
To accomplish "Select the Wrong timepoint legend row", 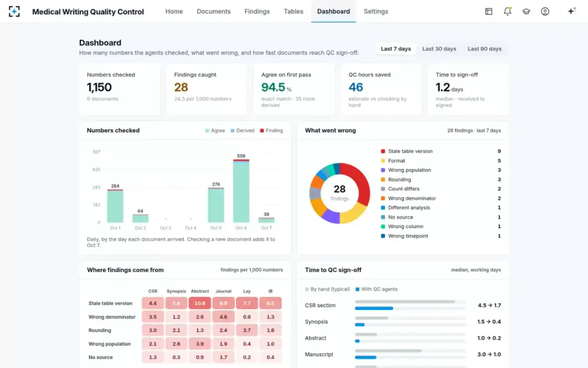I will (441, 236).
